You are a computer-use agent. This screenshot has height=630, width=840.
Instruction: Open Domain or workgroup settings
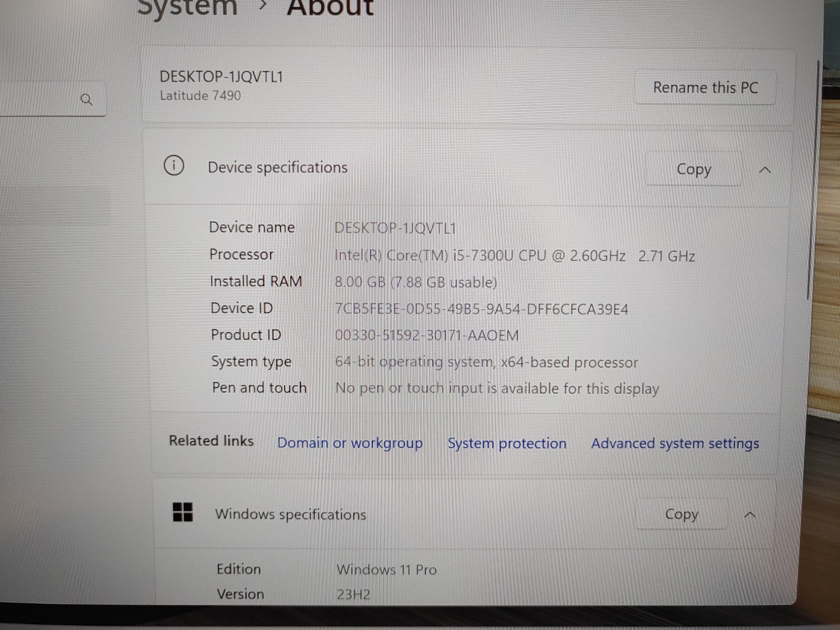pos(350,443)
